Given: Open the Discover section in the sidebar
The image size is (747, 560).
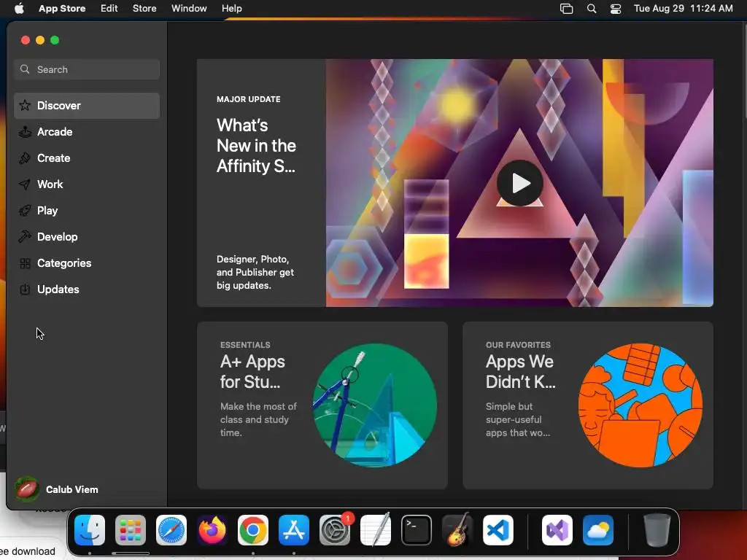Looking at the screenshot, I should pos(87,105).
